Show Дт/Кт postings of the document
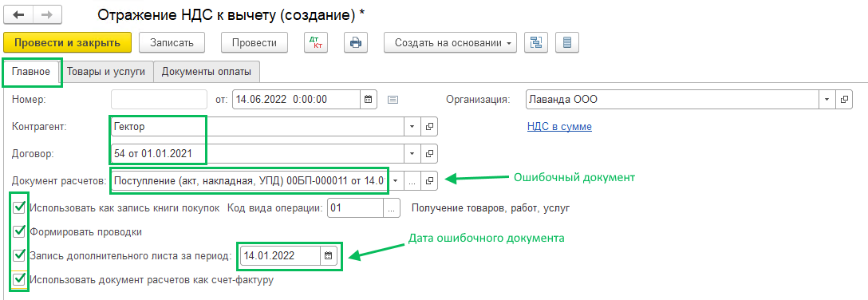Viewport: 868px width, 300px height. 316,42
